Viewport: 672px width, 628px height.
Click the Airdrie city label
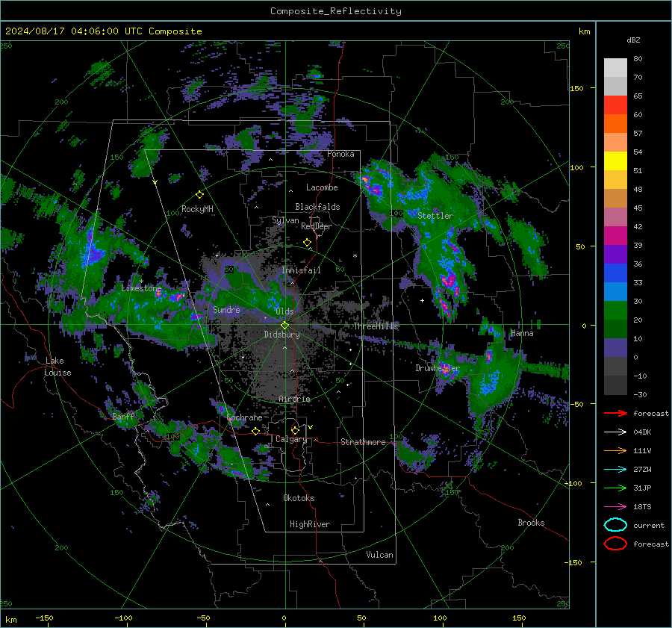294,399
